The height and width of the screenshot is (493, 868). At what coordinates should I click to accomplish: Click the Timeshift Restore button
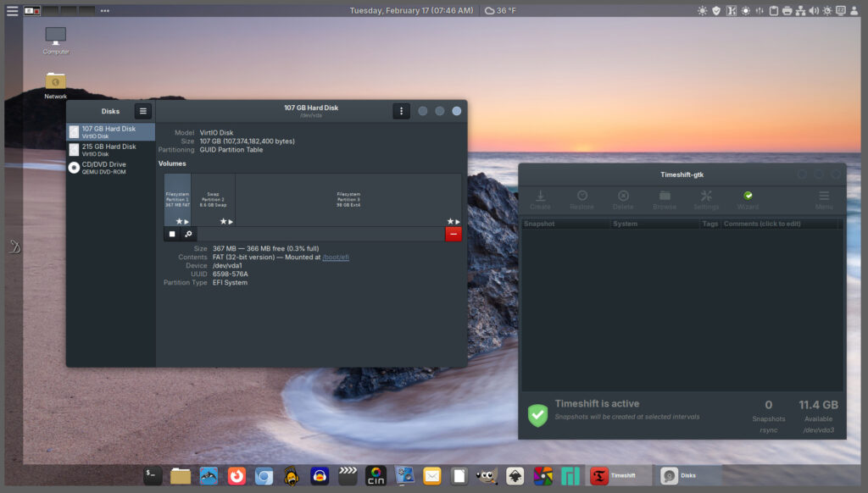pyautogui.click(x=581, y=200)
